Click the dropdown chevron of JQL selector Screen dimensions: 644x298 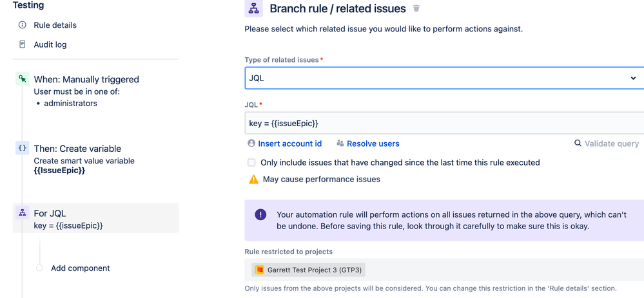click(633, 79)
